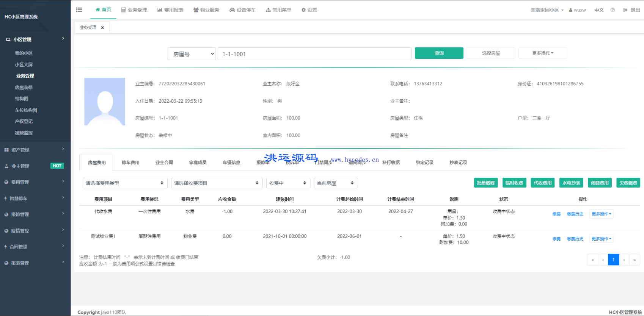The image size is (644, 316).
Task: Open 车位结构图 in sidebar
Action: click(26, 110)
